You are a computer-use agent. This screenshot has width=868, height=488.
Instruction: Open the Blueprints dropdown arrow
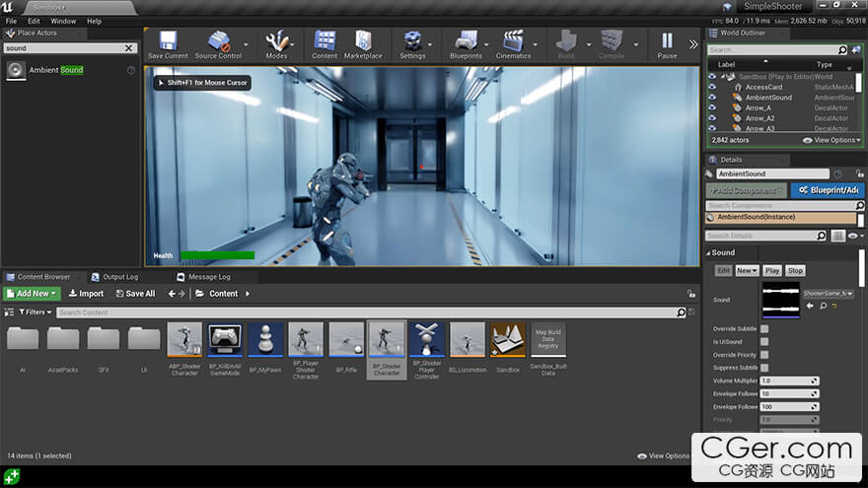[486, 45]
